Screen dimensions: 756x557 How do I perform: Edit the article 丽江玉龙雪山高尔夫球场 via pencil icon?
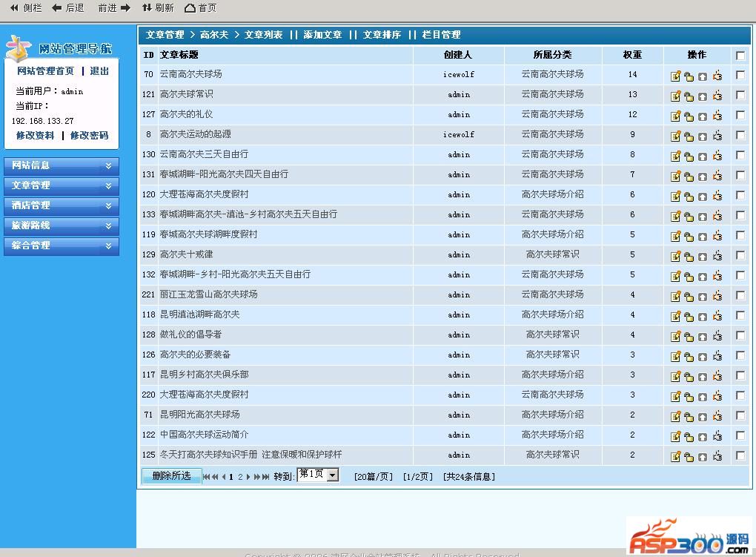tap(675, 296)
